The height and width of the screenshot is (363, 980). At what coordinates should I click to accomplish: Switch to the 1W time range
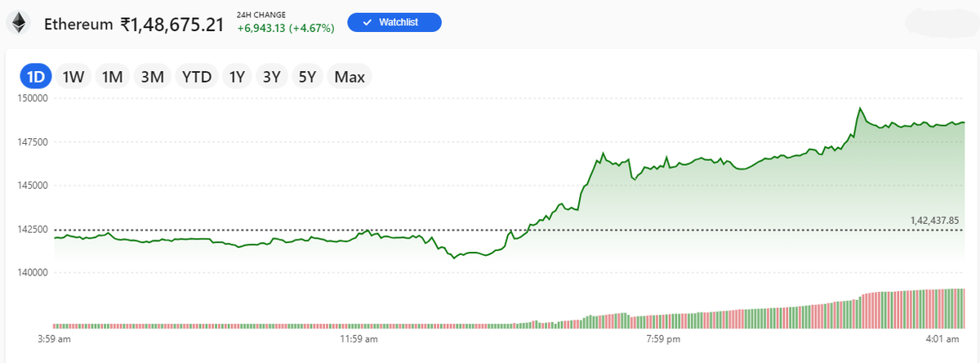[73, 77]
